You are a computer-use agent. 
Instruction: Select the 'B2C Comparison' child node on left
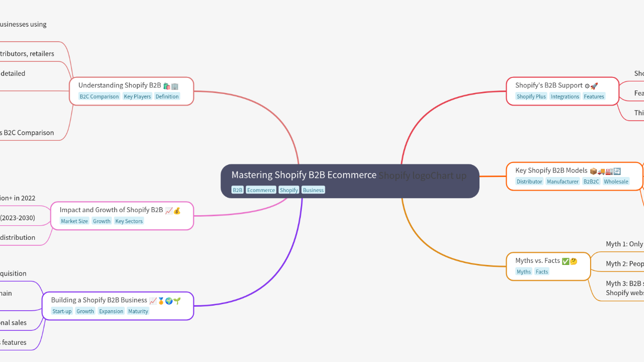coord(27,133)
